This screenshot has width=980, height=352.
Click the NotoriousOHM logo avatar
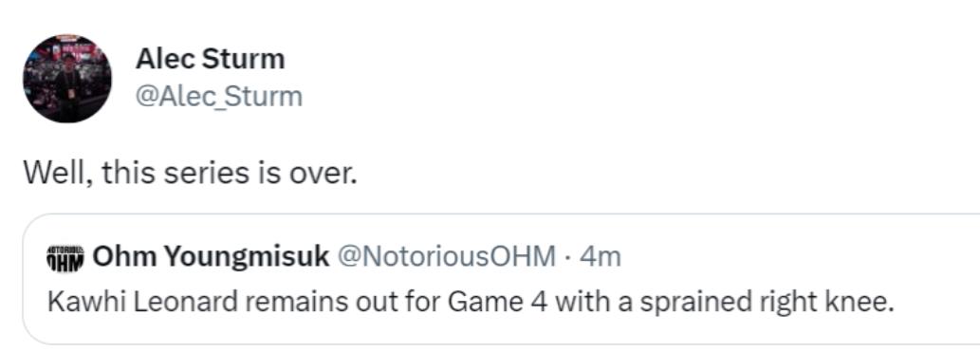[x=65, y=257]
